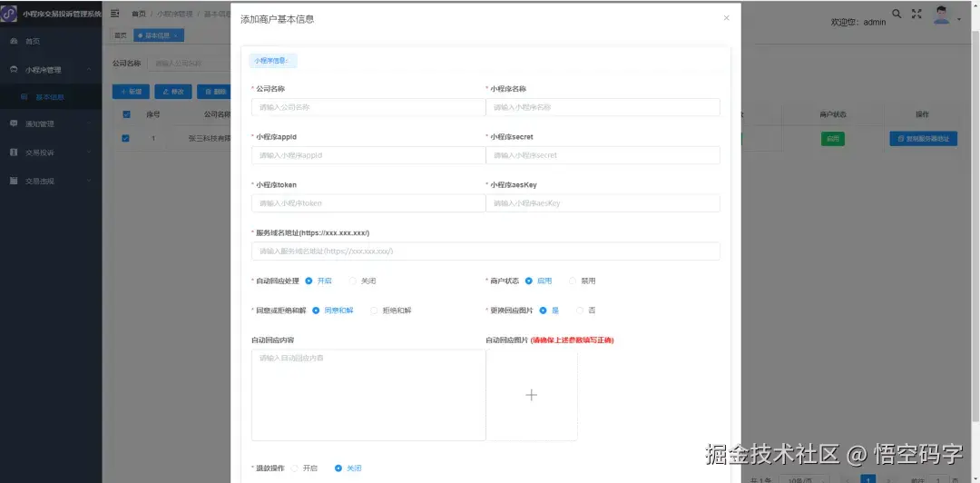Focus the 小程序aesKey input field

point(603,203)
